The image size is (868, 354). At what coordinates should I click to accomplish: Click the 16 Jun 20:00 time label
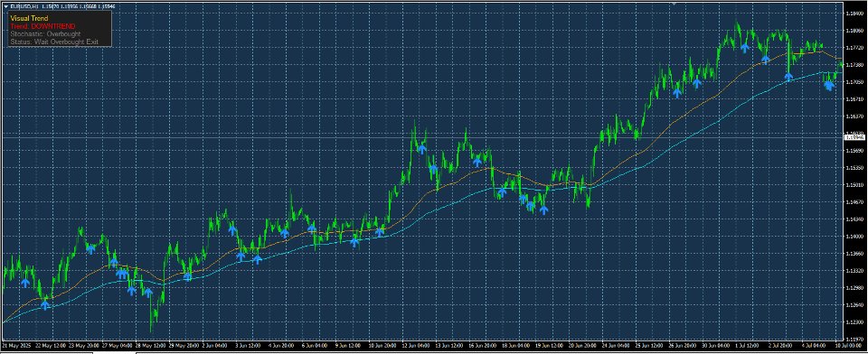pyautogui.click(x=484, y=345)
